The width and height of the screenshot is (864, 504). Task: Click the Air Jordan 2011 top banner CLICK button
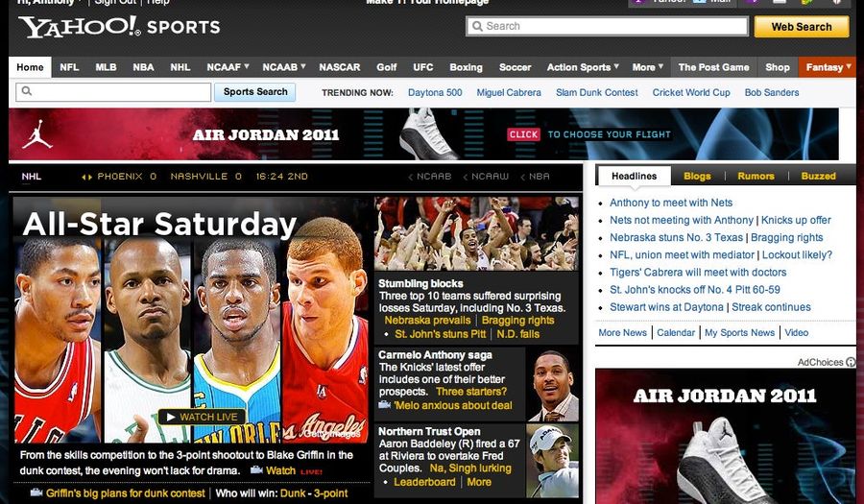click(x=523, y=134)
